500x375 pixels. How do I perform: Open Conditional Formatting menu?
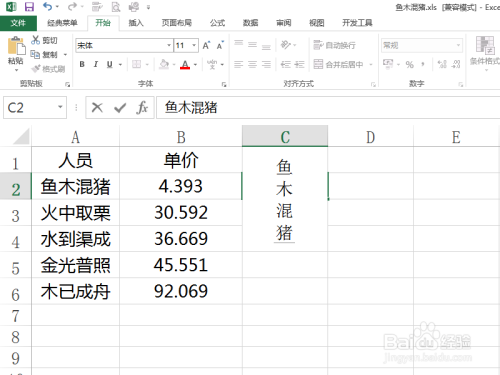485,53
